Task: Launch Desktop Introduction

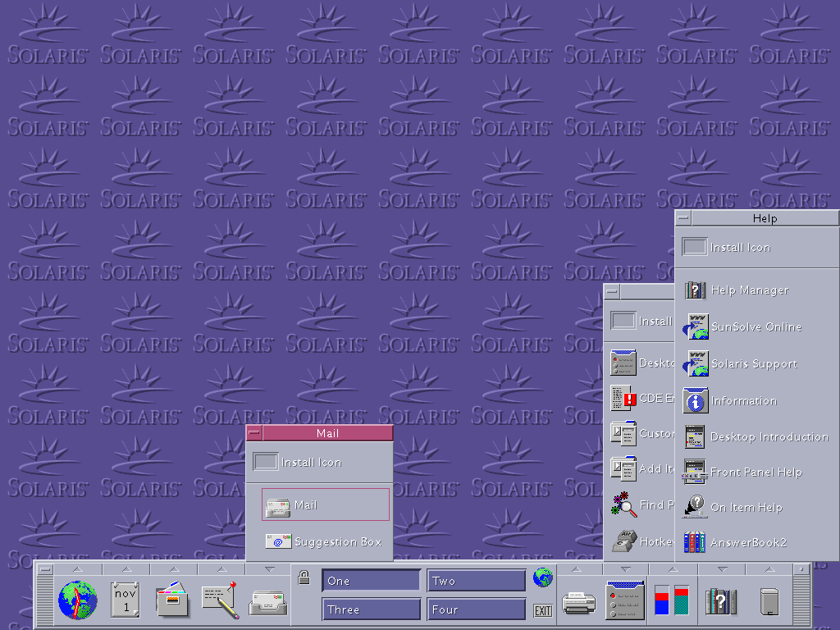Action: point(756,436)
